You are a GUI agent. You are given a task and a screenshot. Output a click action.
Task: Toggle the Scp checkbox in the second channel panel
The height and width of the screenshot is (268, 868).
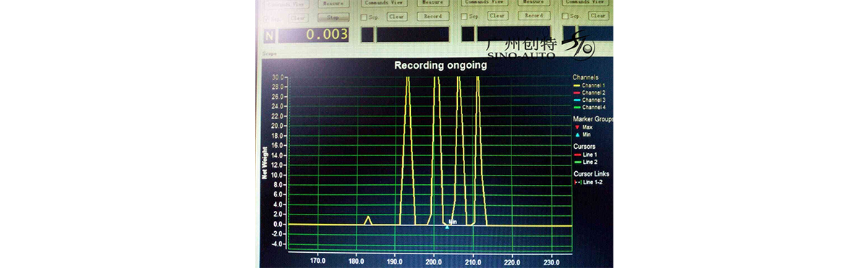coord(364,17)
